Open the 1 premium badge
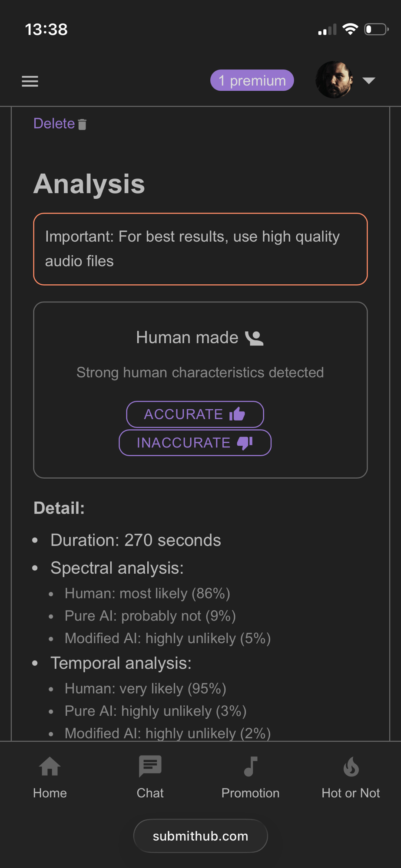The width and height of the screenshot is (401, 868). (252, 81)
